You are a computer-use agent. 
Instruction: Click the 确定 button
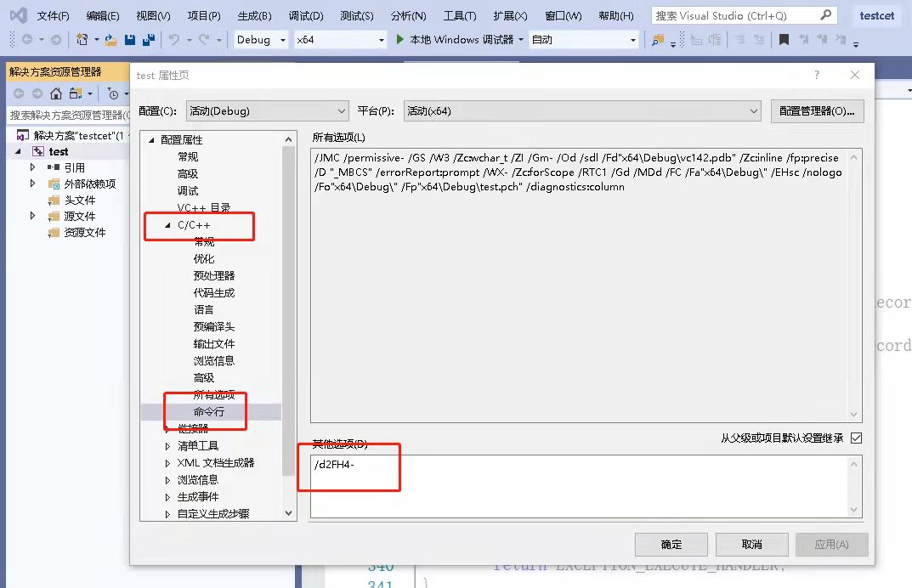point(671,545)
